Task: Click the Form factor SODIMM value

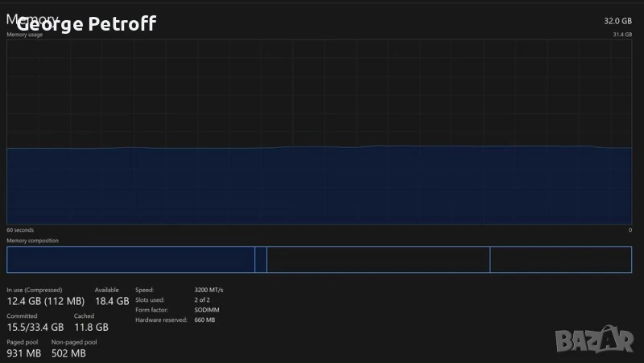Action: pyautogui.click(x=207, y=310)
